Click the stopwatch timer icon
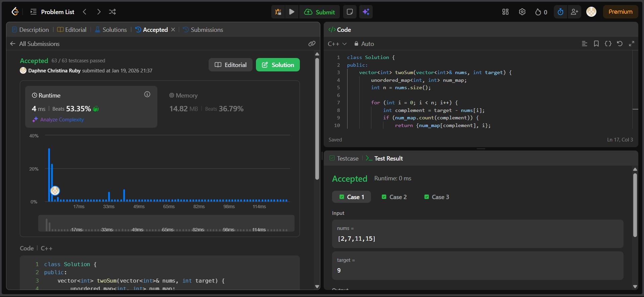 tap(560, 12)
